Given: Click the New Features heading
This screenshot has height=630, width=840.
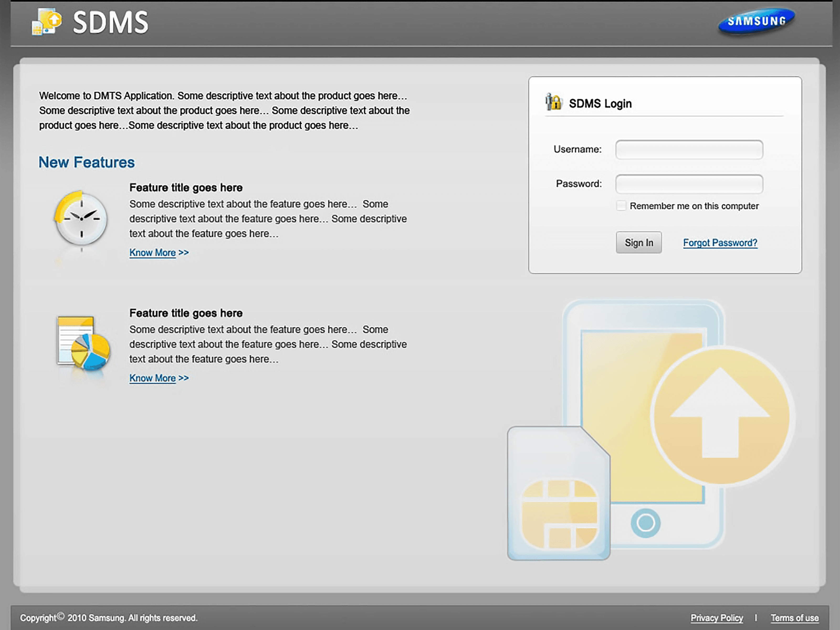Looking at the screenshot, I should [x=87, y=162].
